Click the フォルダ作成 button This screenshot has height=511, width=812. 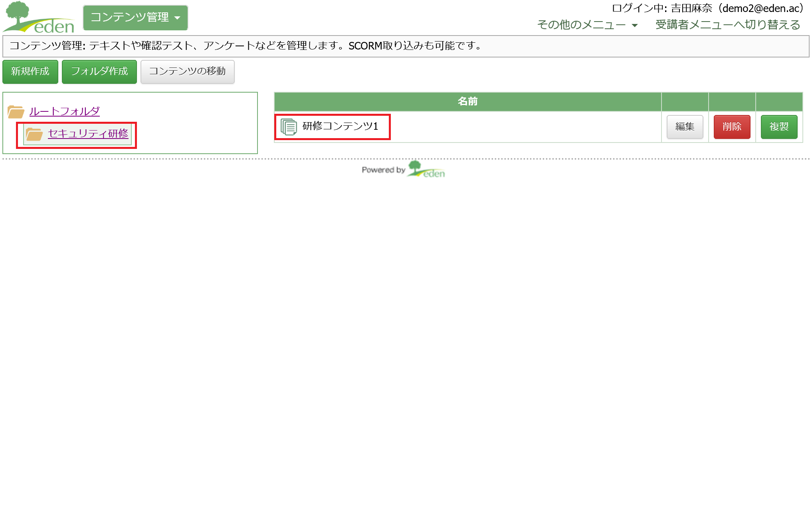99,71
